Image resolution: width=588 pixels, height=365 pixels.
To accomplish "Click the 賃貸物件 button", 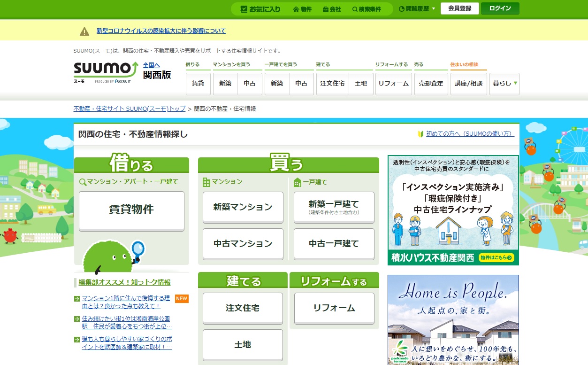I will [x=131, y=210].
